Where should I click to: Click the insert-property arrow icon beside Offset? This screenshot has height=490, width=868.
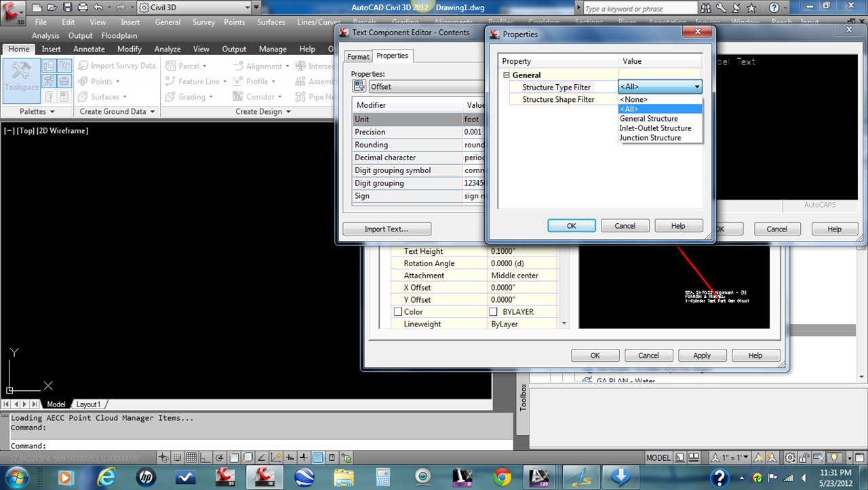tap(359, 86)
